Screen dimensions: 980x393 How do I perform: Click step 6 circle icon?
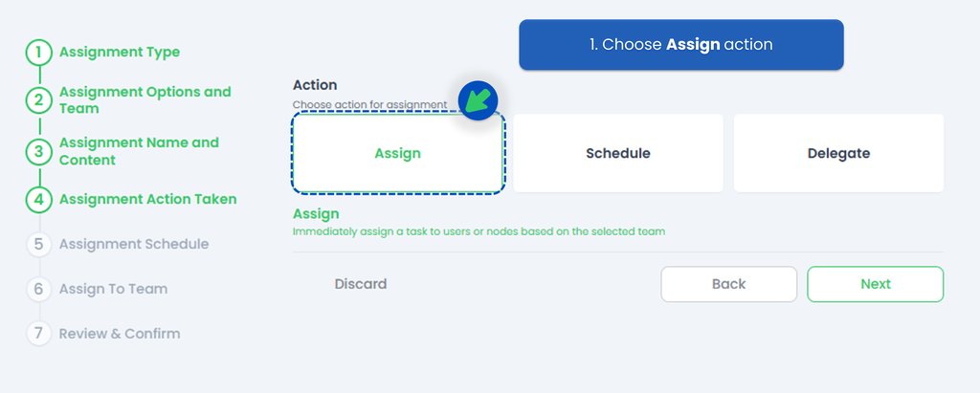(38, 289)
